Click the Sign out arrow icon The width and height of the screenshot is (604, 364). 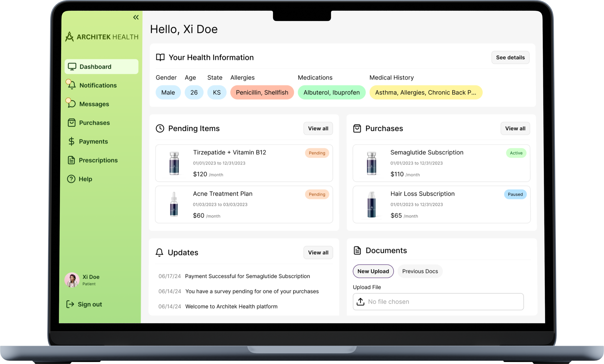click(70, 304)
